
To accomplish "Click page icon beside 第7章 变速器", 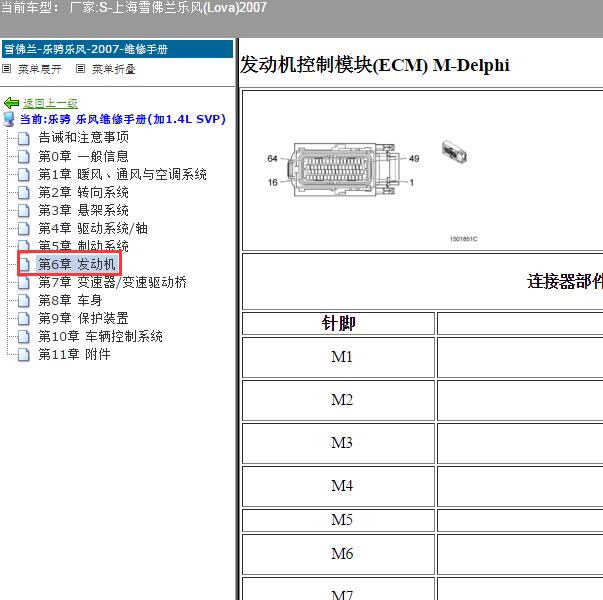I will click(x=24, y=283).
